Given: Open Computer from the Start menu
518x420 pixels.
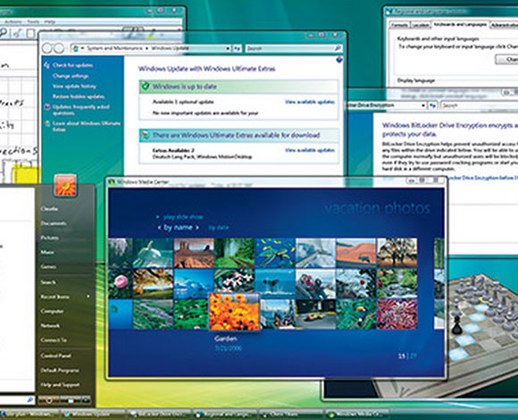Looking at the screenshot, I should 52,311.
